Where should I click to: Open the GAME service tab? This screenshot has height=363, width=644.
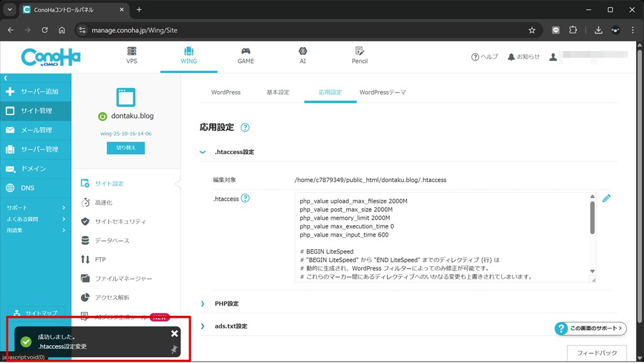pyautogui.click(x=246, y=56)
